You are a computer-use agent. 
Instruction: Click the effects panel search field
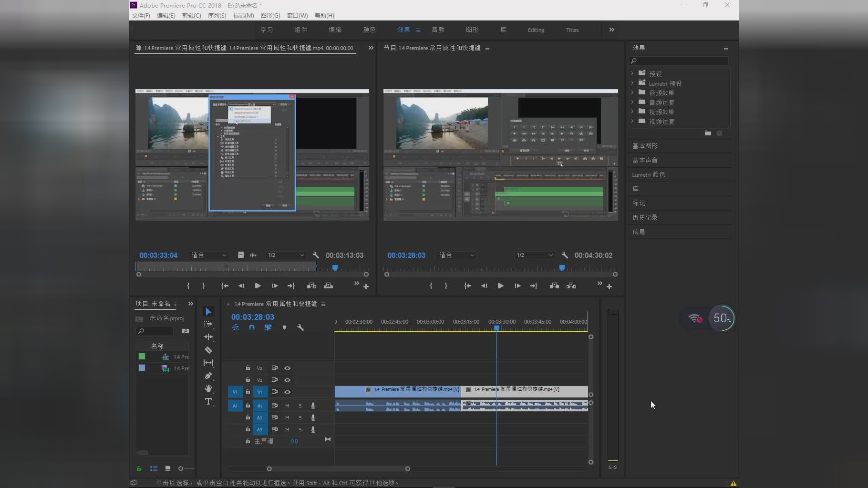(679, 61)
